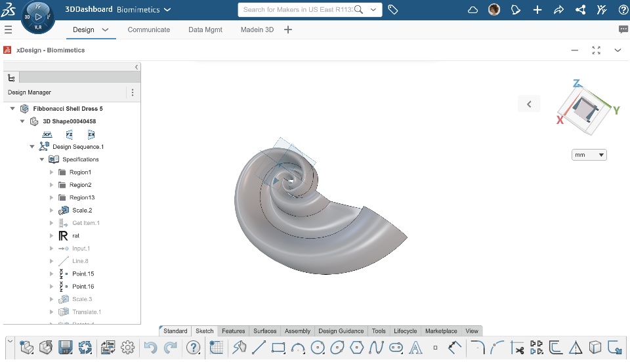Image resolution: width=630 pixels, height=364 pixels.
Task: Select the Spline tool
Action: [376, 347]
